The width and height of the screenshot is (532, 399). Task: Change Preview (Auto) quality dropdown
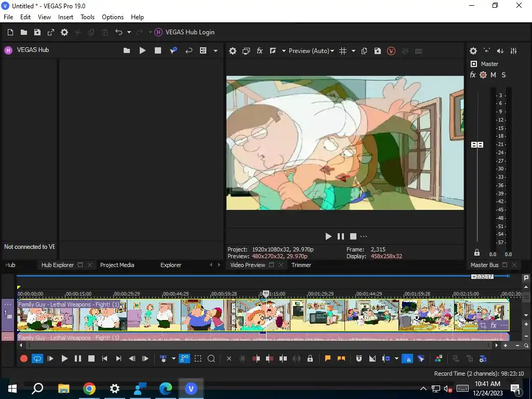[x=311, y=51]
